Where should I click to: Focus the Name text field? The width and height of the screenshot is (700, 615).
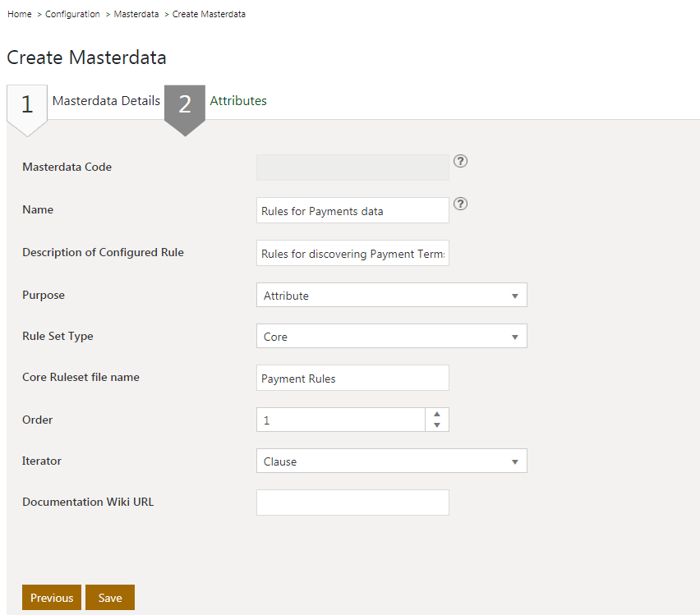click(x=352, y=211)
